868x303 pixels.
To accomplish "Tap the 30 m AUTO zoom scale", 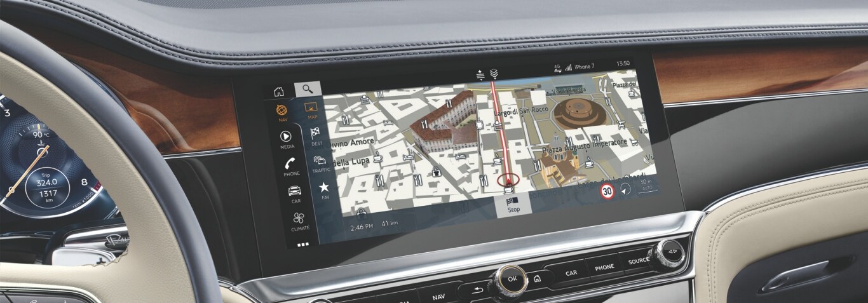I will (x=647, y=186).
